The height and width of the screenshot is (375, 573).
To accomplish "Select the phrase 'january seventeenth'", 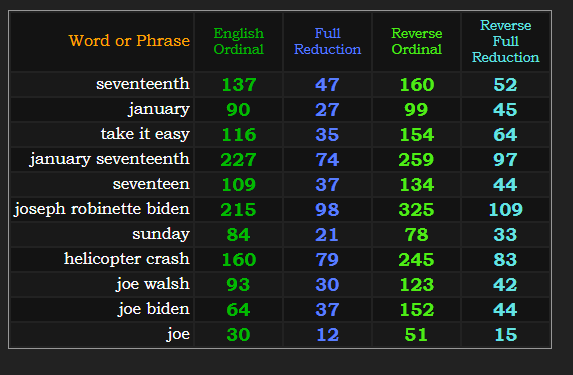I will (x=110, y=159).
